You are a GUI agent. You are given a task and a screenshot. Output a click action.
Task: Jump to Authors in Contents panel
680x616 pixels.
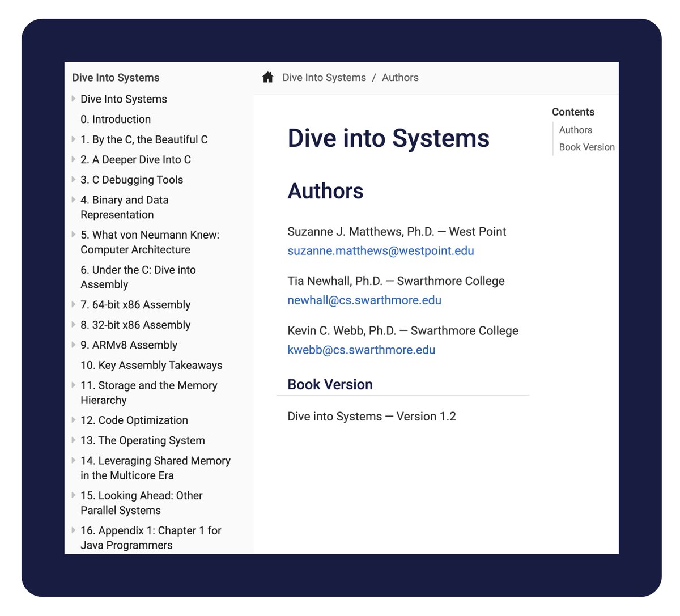(x=576, y=130)
